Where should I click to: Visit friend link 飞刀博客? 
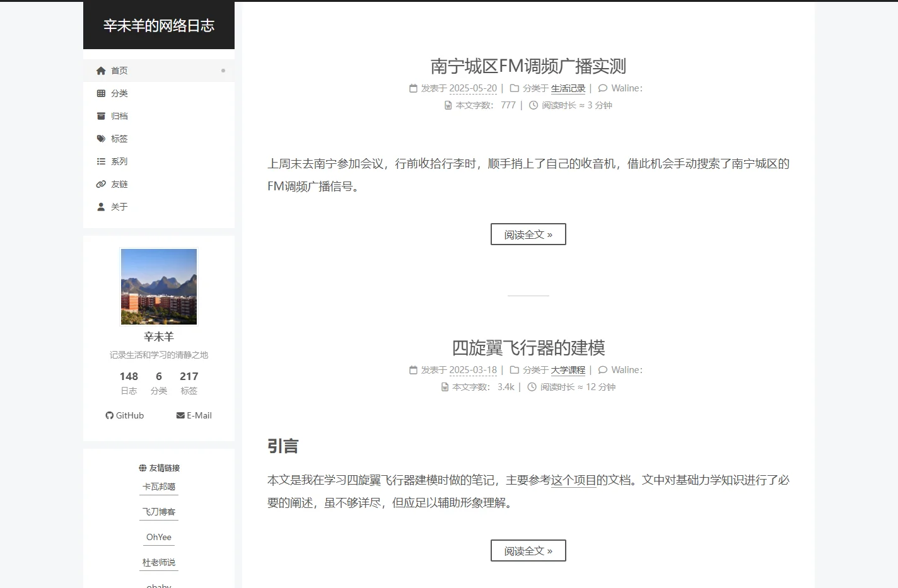pos(159,512)
